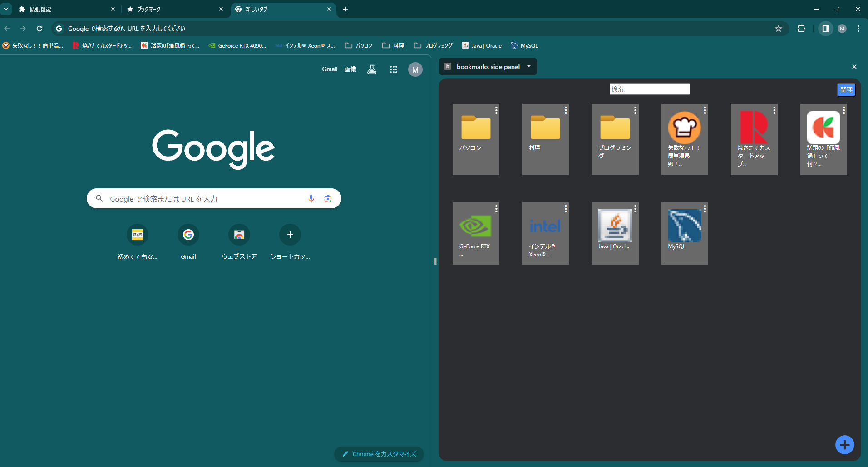Bookmark this tab with the star icon
Viewport: 868px width, 467px height.
(x=779, y=29)
